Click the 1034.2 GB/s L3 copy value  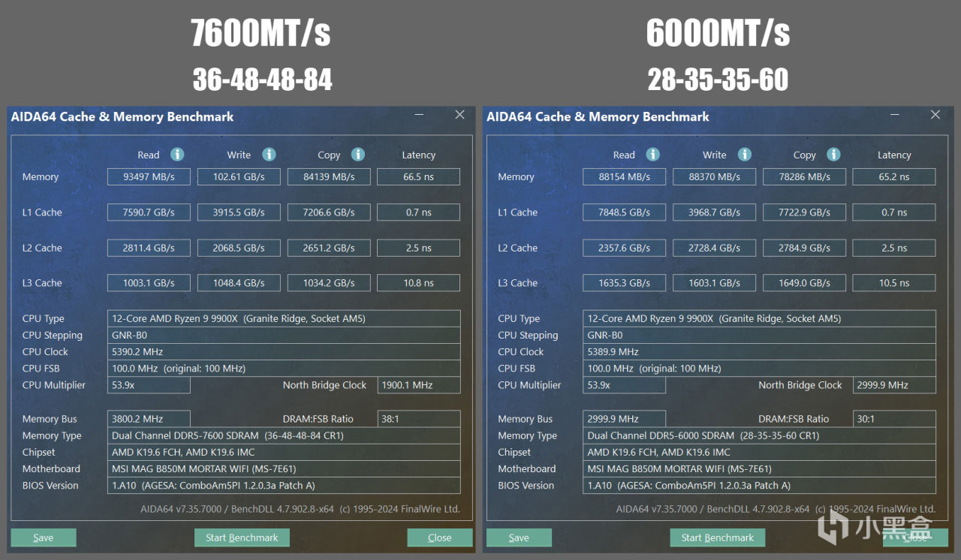coord(329,283)
